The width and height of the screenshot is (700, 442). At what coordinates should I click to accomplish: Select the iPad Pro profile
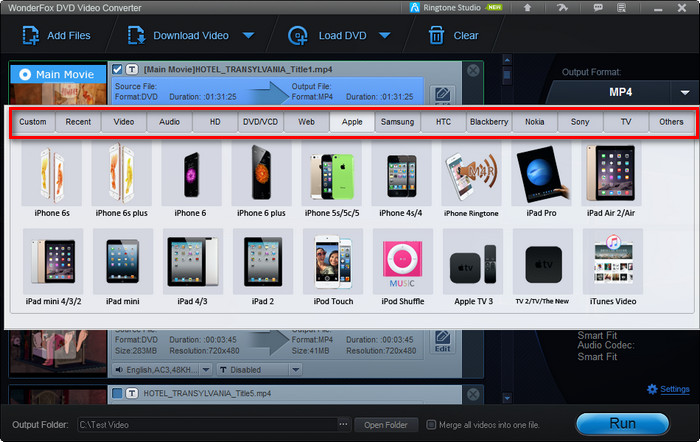(x=541, y=179)
